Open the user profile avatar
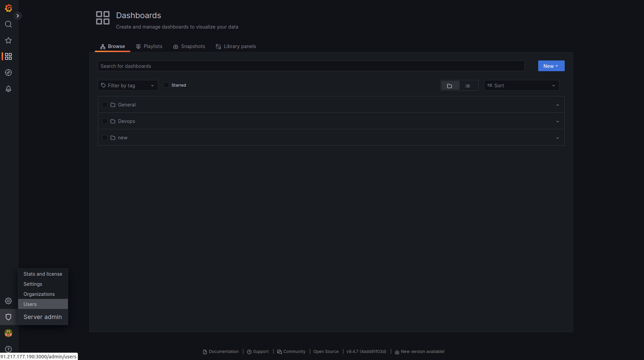The width and height of the screenshot is (644, 360). pyautogui.click(x=8, y=333)
